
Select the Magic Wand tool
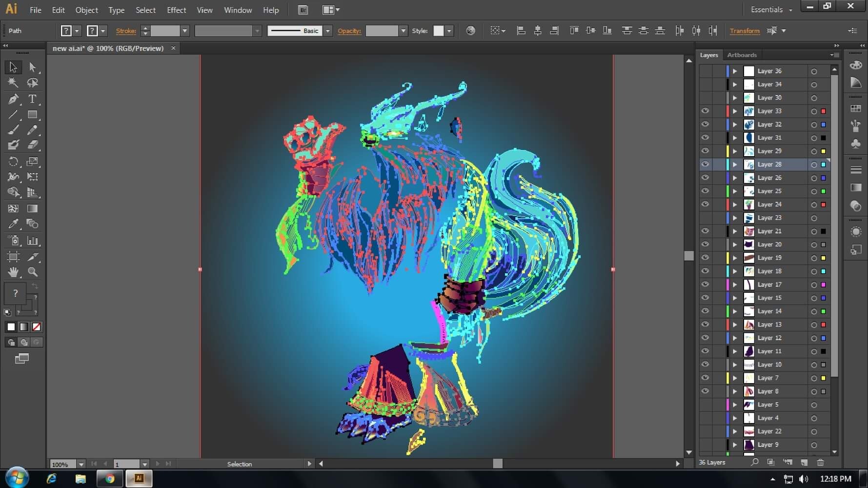pos(13,82)
